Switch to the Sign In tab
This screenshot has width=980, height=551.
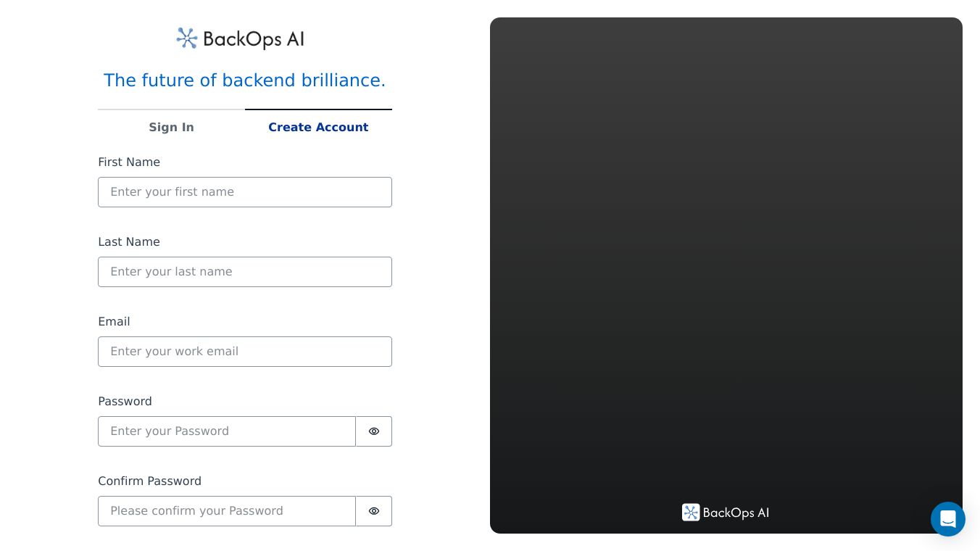(172, 127)
